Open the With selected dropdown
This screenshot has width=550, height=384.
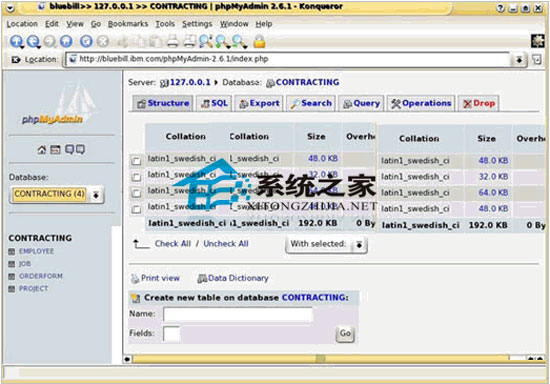pyautogui.click(x=326, y=244)
